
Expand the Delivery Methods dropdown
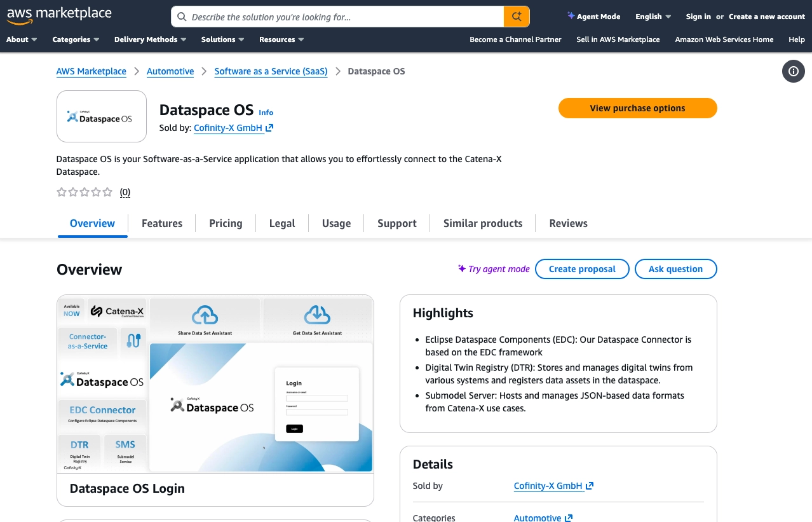coord(150,39)
